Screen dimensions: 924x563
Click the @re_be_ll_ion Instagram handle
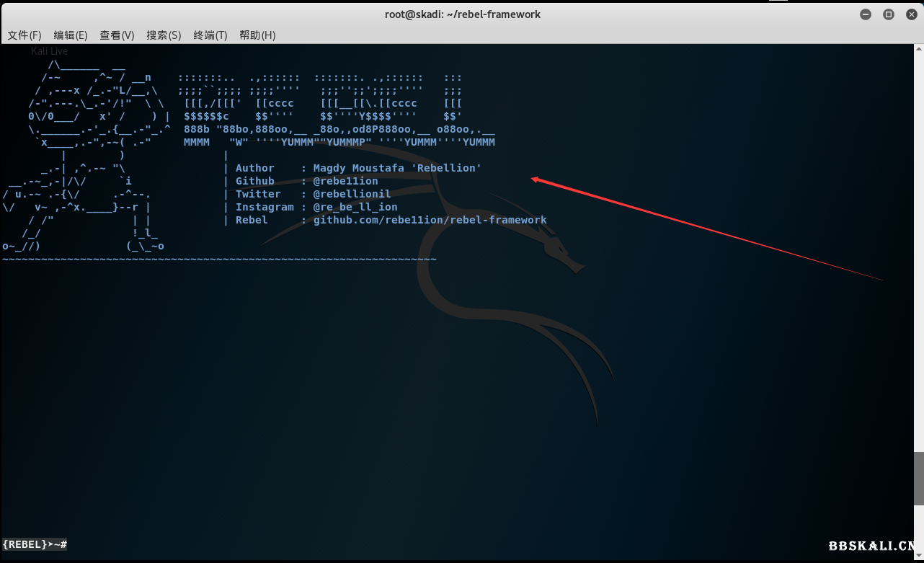[x=355, y=207]
